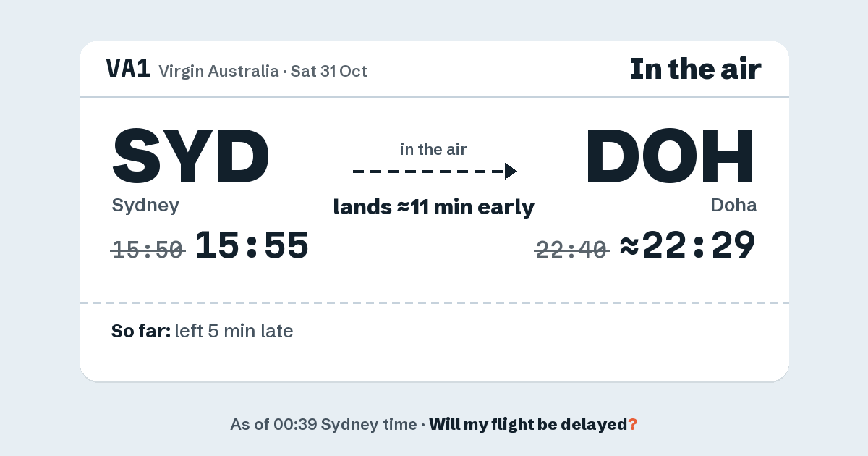
Task: Click the SYD airport code
Action: (x=191, y=156)
